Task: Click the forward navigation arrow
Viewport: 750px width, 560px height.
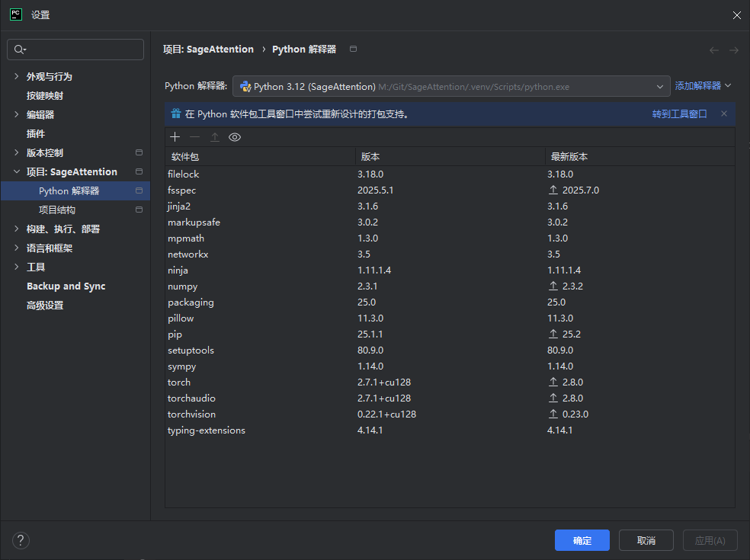Action: [x=734, y=50]
